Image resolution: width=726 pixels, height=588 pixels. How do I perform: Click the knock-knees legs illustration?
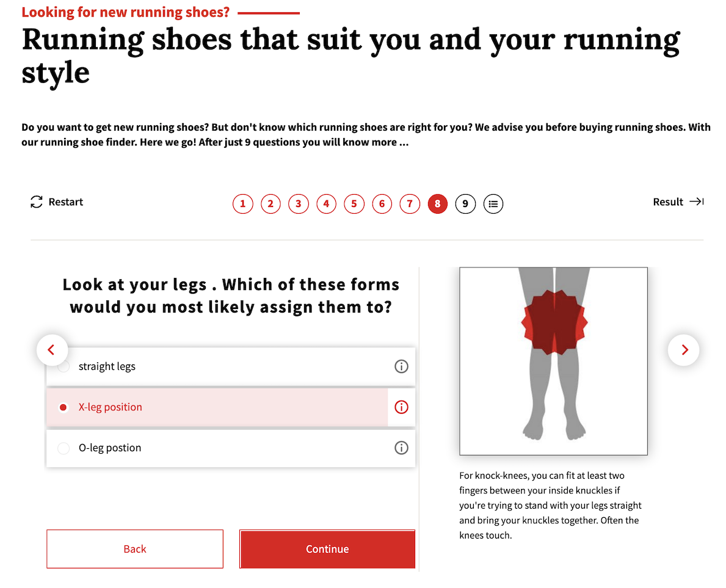click(x=553, y=361)
